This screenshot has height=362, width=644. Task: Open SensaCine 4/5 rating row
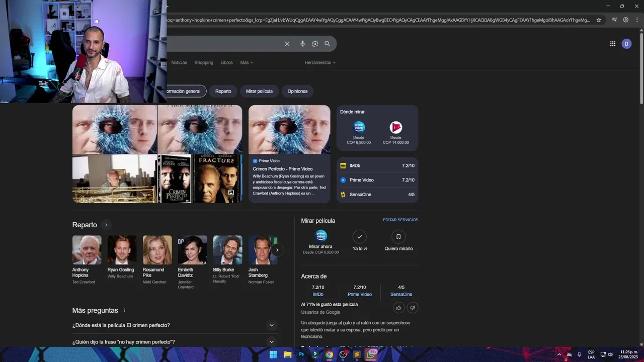tap(377, 195)
